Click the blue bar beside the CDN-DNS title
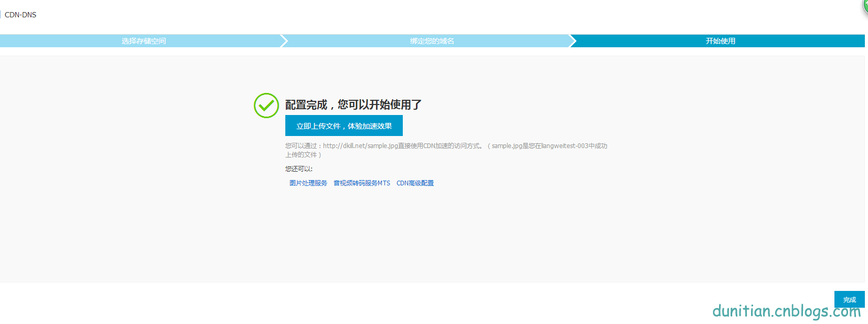 [1, 15]
